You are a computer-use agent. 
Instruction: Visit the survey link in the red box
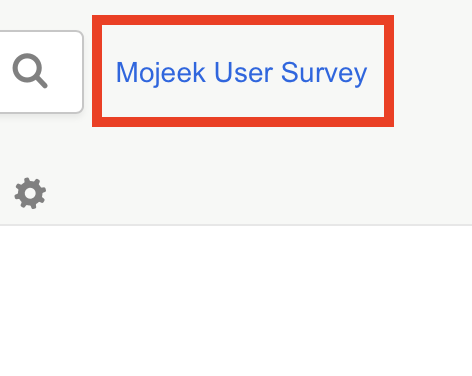coord(241,73)
